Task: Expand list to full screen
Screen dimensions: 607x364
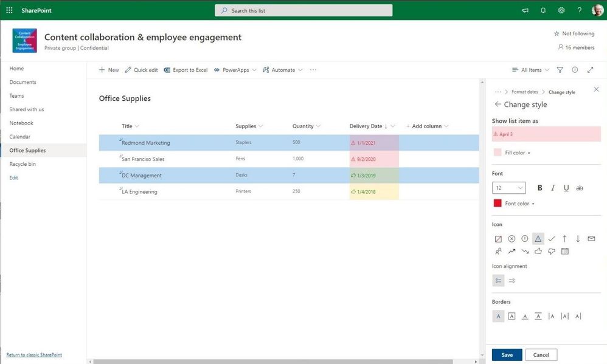Action: pyautogui.click(x=590, y=70)
